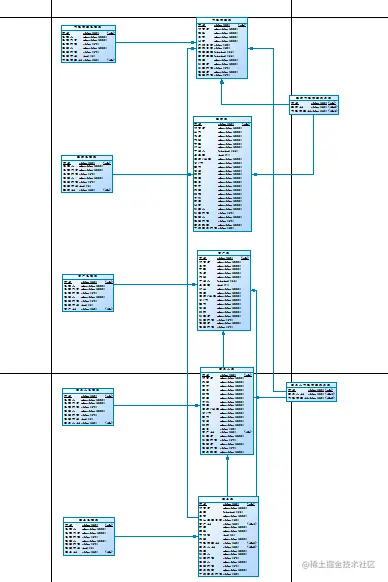
Task: Select the three-row junction table not linked to the tallest table
Action: click(x=312, y=392)
